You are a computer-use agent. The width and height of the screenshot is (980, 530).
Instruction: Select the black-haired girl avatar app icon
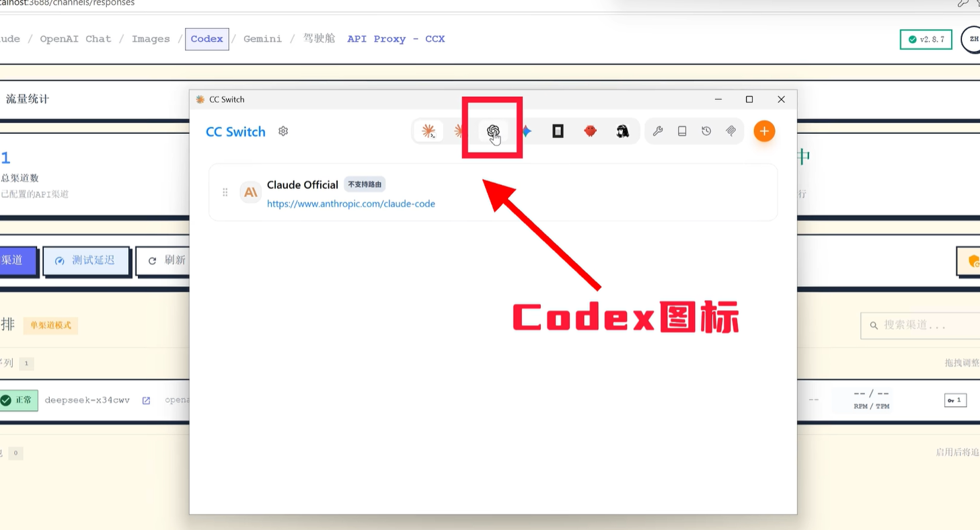tap(622, 131)
